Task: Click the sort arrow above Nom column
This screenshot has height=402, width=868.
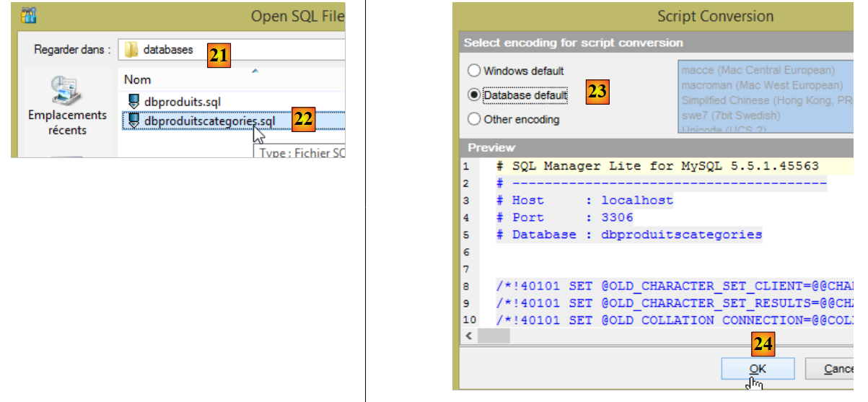Action: click(254, 71)
